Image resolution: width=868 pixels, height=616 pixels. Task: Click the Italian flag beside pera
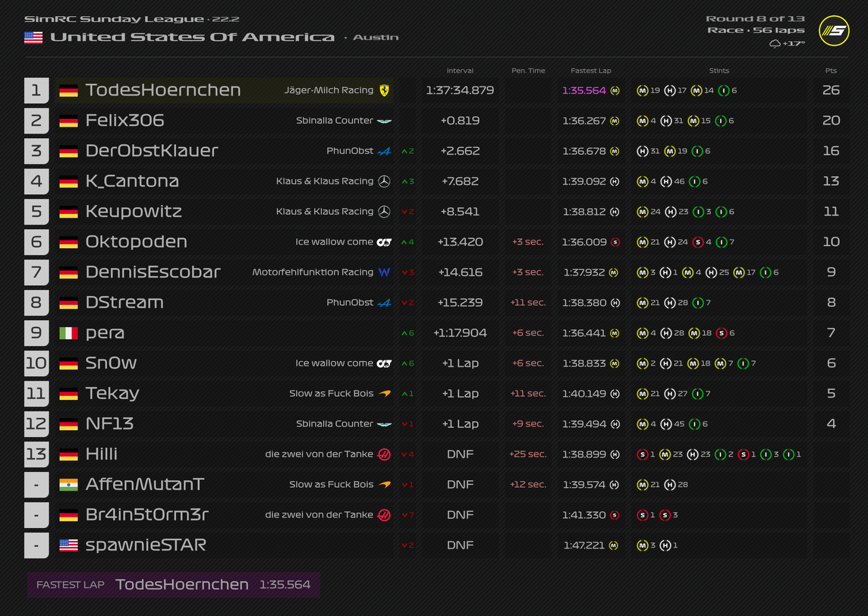pos(68,333)
